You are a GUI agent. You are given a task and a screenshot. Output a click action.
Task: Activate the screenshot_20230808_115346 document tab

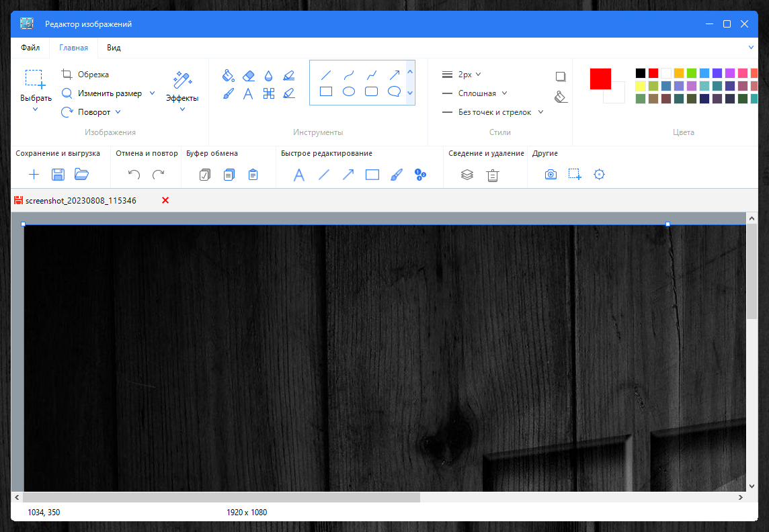(x=81, y=200)
